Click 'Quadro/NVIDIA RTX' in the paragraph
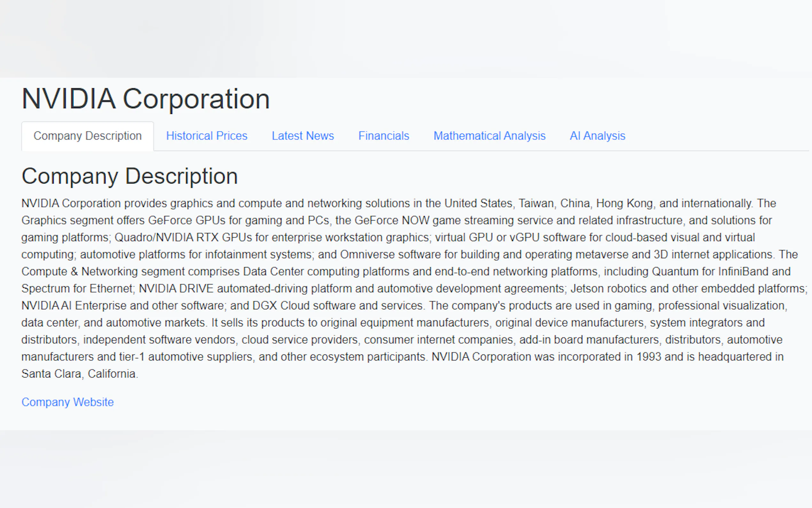Viewport: 812px width, 508px height. 167,238
